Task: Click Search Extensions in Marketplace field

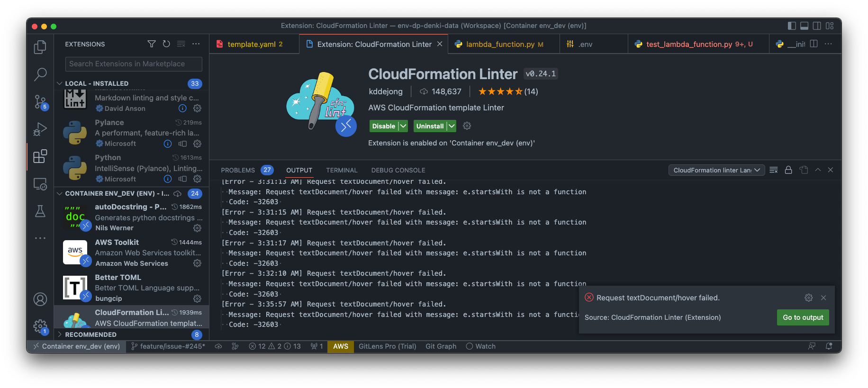Action: pyautogui.click(x=134, y=64)
